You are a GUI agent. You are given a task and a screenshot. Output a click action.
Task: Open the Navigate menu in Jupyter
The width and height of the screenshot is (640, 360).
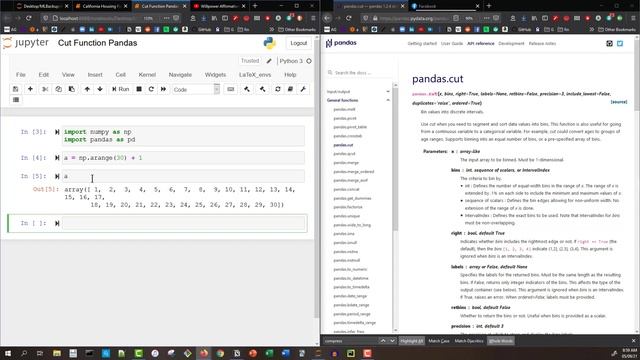coord(180,75)
